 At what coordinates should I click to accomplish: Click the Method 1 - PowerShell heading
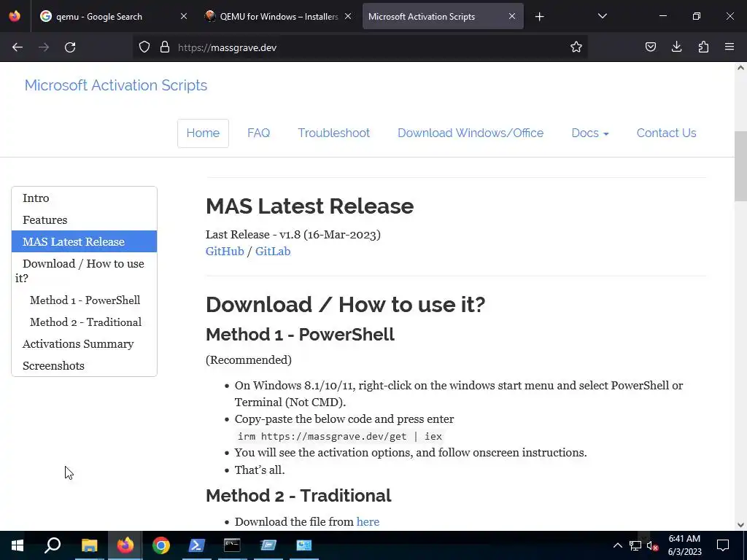[300, 335]
